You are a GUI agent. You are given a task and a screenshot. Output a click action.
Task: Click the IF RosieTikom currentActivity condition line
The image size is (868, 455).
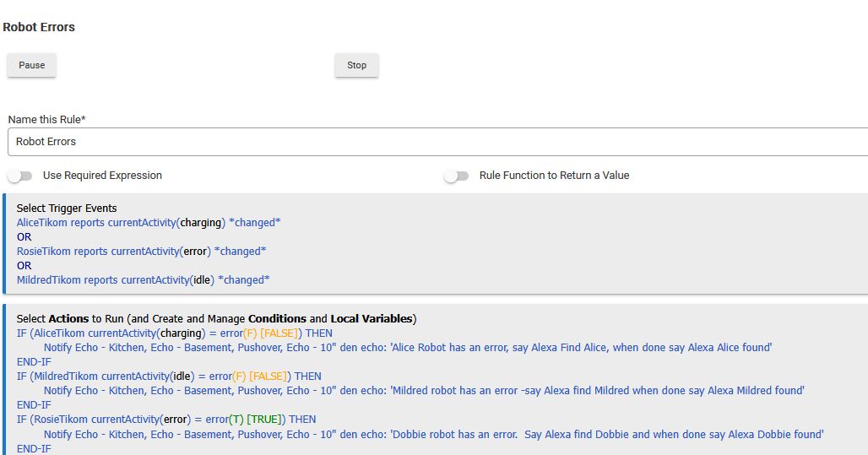point(166,420)
